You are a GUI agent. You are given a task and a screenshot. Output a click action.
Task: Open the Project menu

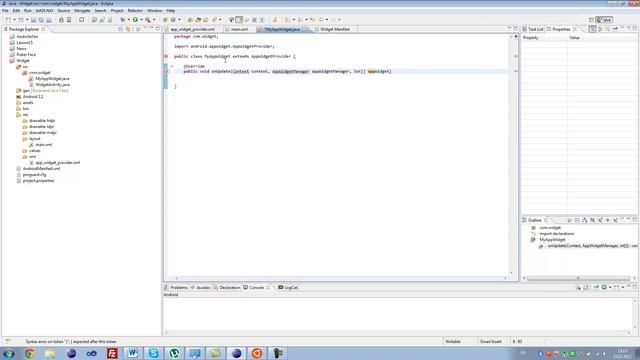click(117, 11)
